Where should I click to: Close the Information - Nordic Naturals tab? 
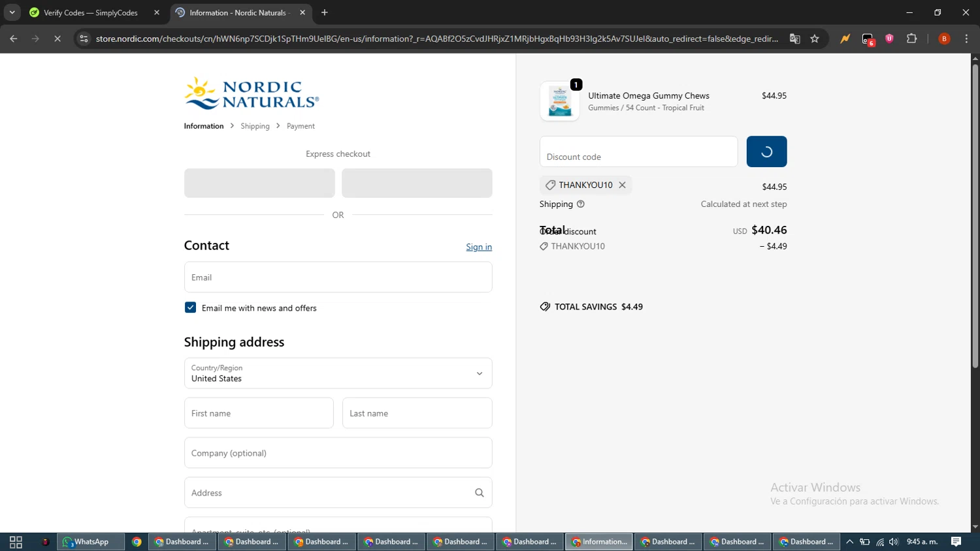click(302, 12)
